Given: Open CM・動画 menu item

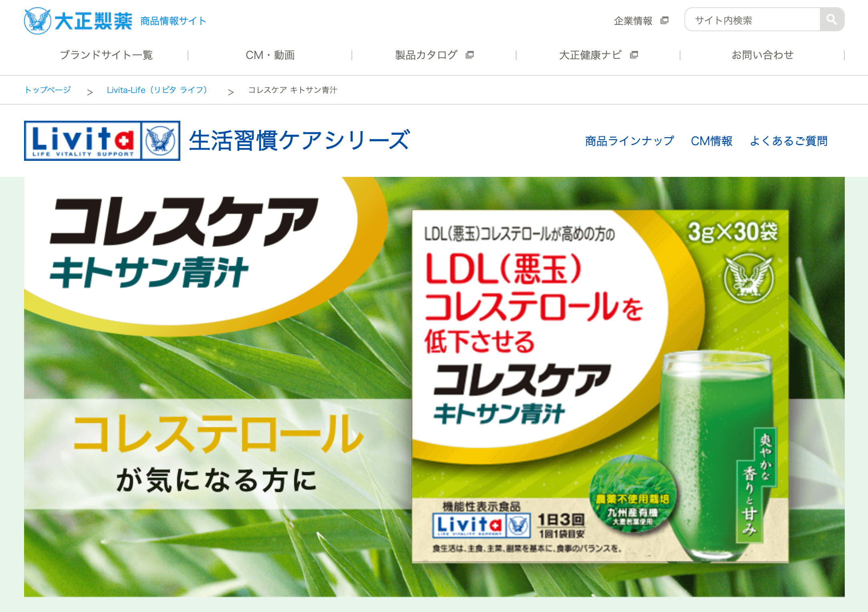Looking at the screenshot, I should coord(270,55).
